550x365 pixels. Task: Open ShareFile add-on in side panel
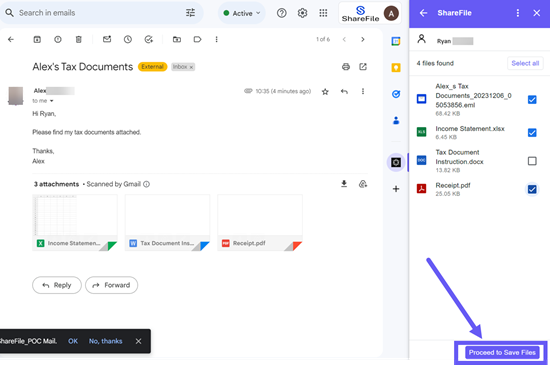(396, 162)
